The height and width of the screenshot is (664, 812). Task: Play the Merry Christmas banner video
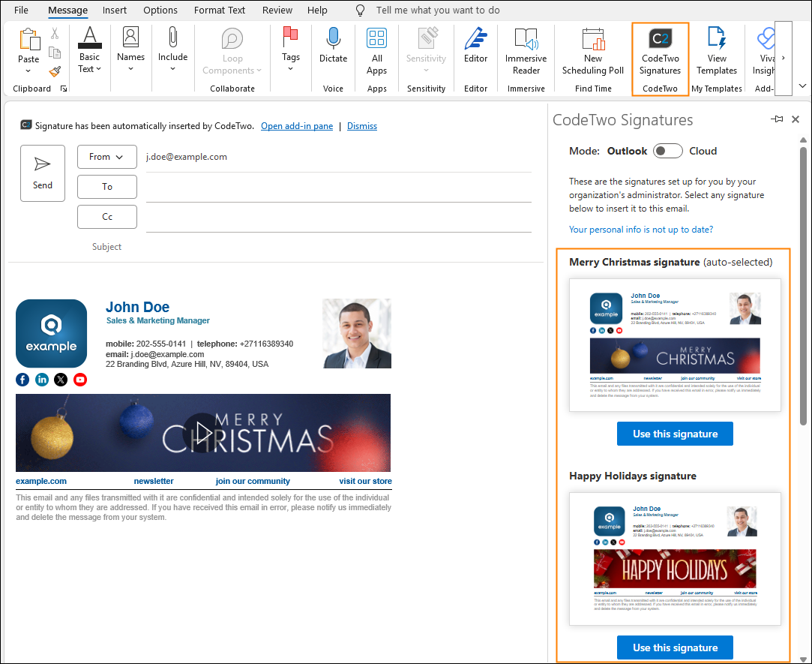(203, 433)
